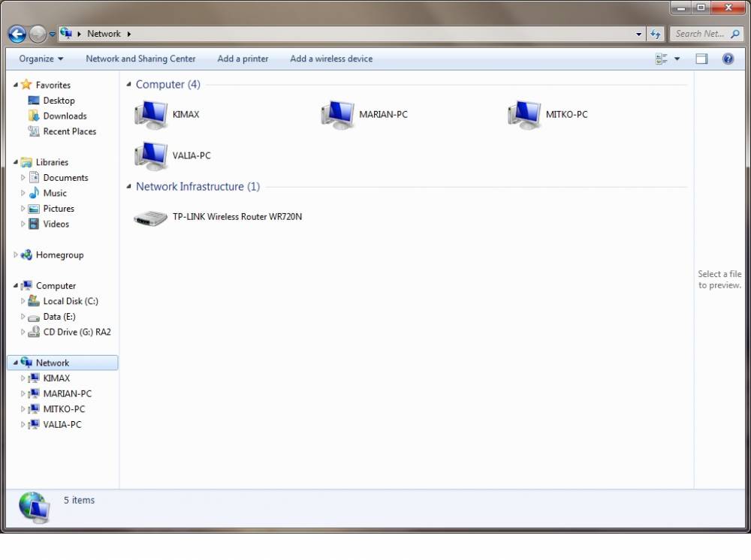Select the VALIA-PC computer icon in the main list
Viewport: 751px width, 560px height.
click(x=151, y=156)
